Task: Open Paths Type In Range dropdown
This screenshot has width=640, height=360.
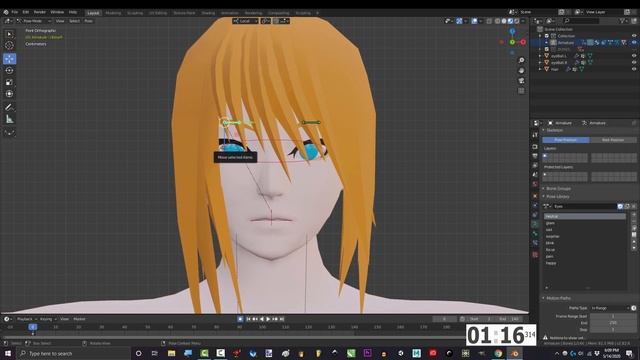Action: pyautogui.click(x=610, y=308)
